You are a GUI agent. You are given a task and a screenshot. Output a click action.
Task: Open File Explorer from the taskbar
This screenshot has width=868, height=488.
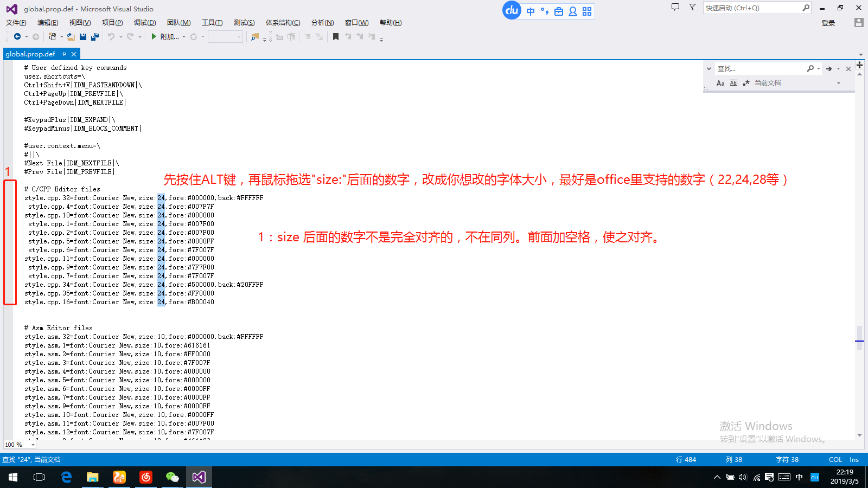[93, 477]
